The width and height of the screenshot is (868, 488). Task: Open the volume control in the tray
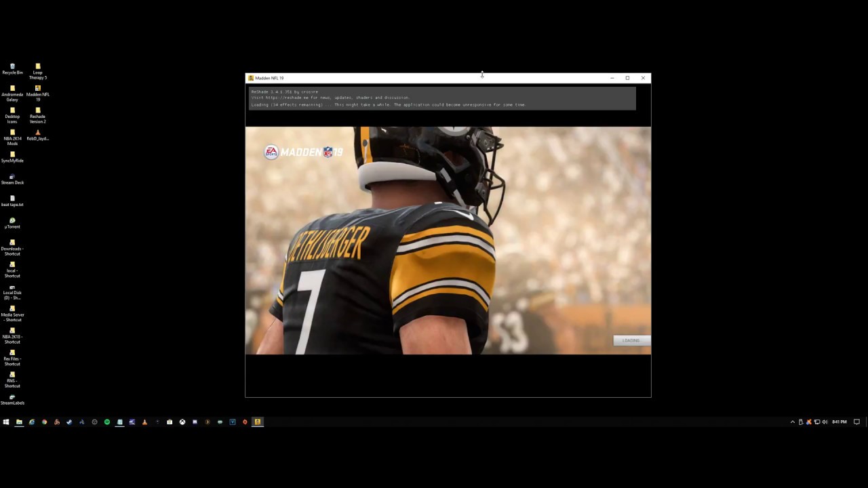pyautogui.click(x=825, y=422)
